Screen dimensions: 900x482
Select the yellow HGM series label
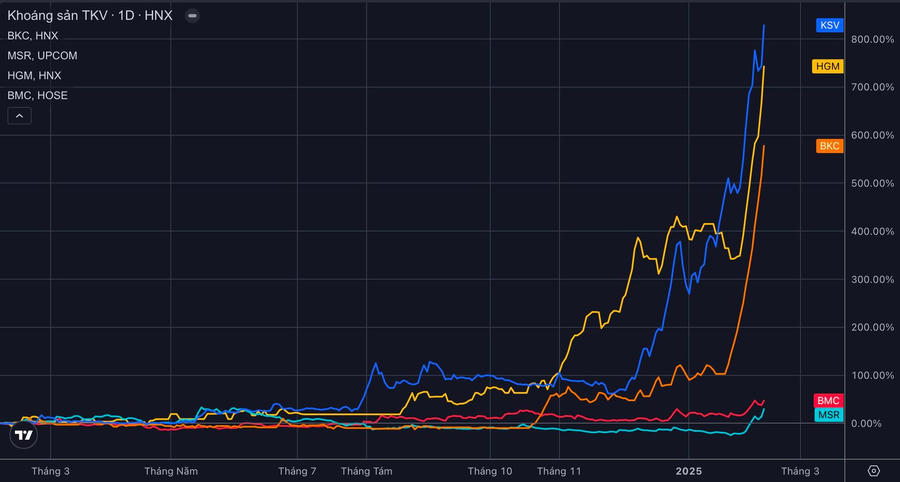[828, 67]
